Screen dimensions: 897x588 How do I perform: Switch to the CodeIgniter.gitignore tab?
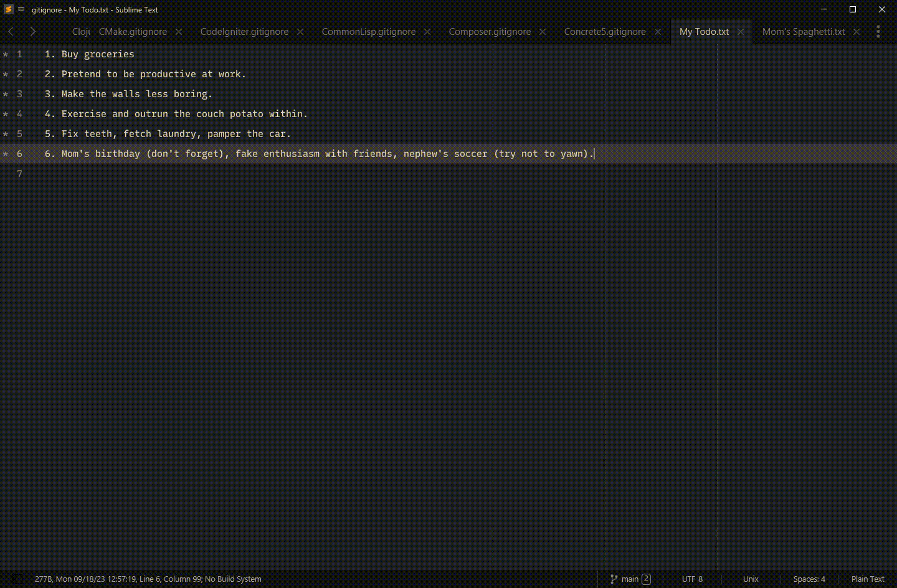pyautogui.click(x=244, y=32)
